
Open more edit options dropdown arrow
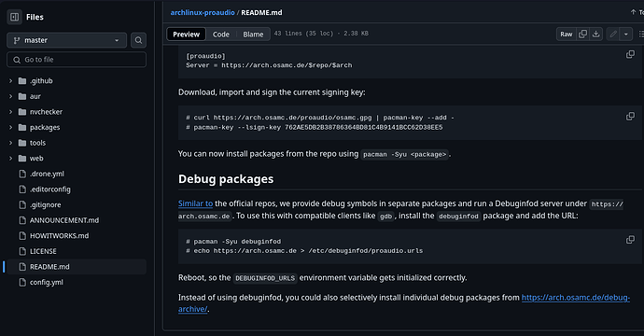coord(626,35)
